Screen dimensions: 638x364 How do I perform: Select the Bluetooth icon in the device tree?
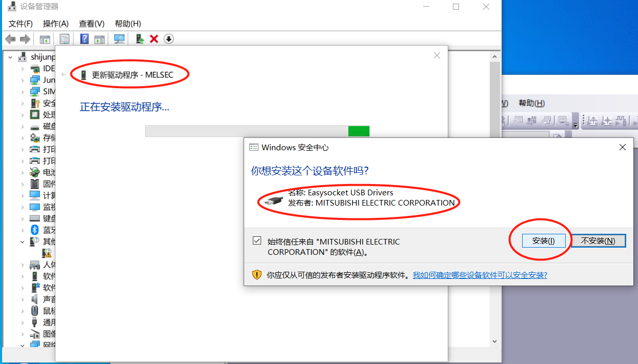[x=35, y=230]
